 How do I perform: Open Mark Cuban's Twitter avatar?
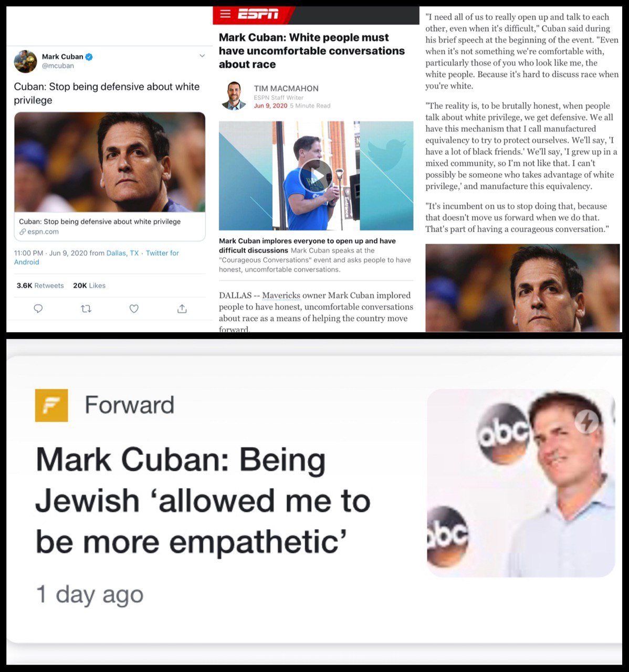(25, 61)
